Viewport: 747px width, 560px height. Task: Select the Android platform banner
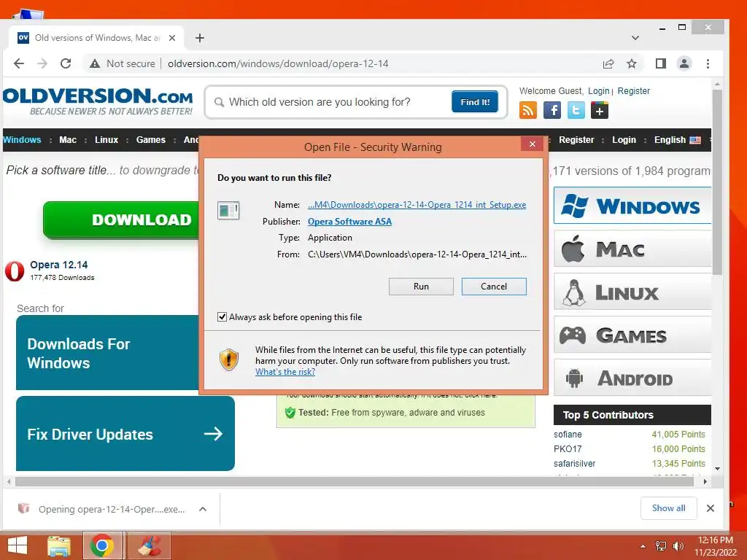click(632, 378)
